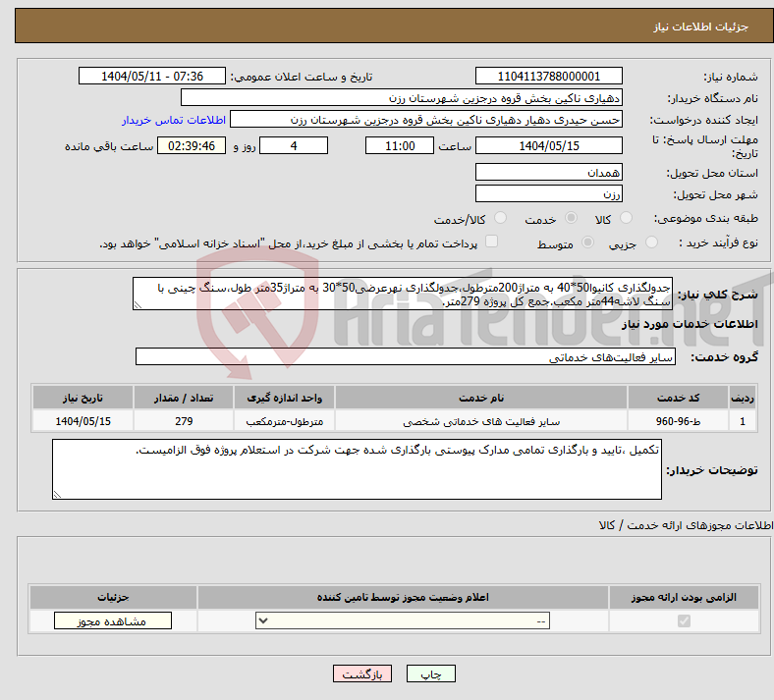Click the need date cell 1404/05/15 in table
774x700 pixels.
pyautogui.click(x=83, y=421)
